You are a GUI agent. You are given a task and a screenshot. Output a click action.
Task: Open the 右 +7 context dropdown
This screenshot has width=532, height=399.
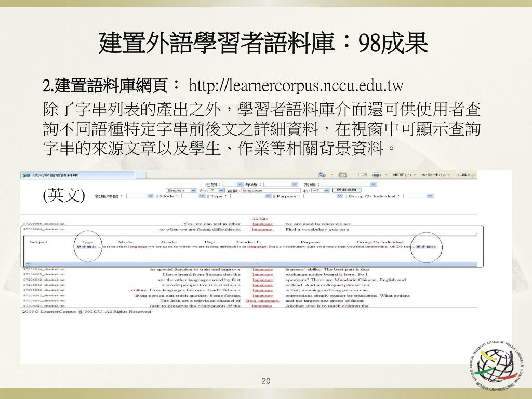[321, 191]
